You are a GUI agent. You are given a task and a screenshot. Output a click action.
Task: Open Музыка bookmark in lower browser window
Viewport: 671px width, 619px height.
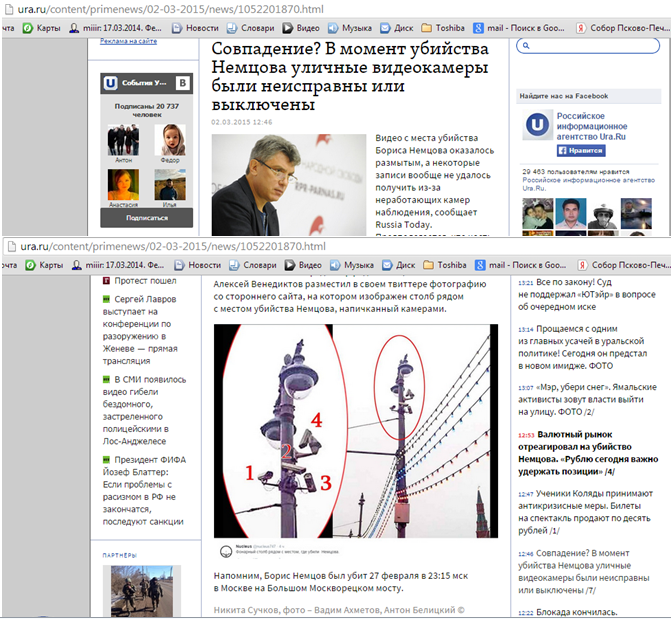pos(352,265)
